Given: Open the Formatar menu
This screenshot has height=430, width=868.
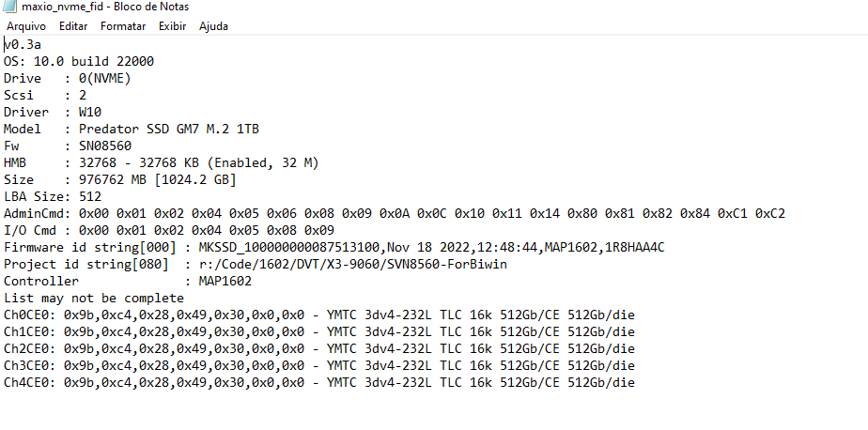Looking at the screenshot, I should (123, 26).
